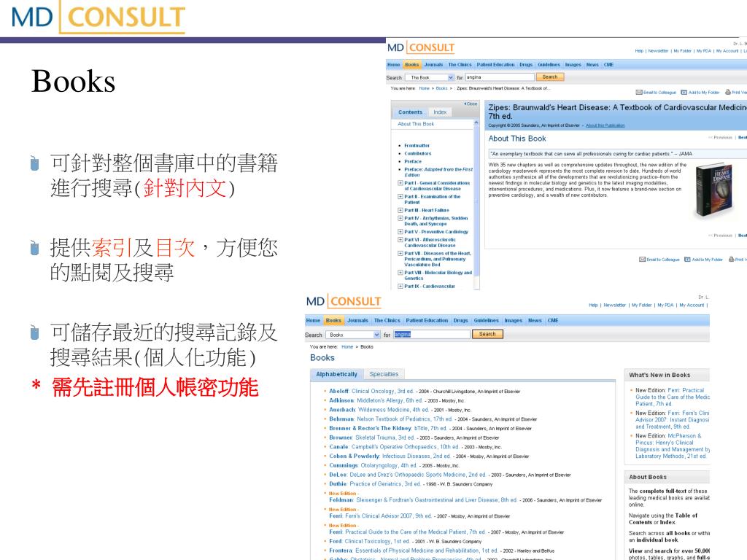Open the McPherson & Pincus new edition link
Screen dimensions: 747x560
(673, 446)
